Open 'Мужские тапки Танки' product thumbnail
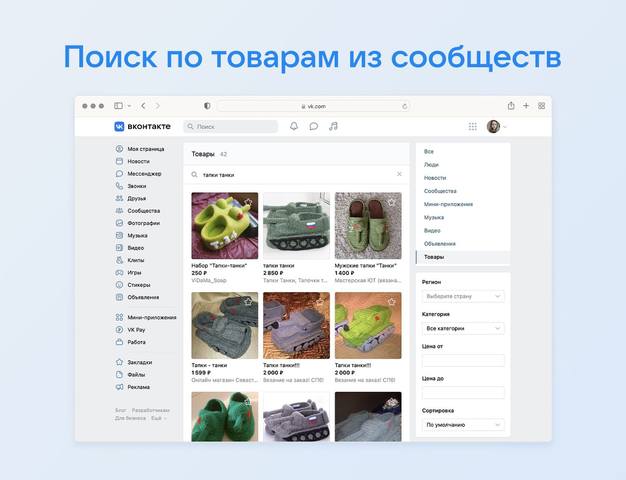 tap(368, 226)
